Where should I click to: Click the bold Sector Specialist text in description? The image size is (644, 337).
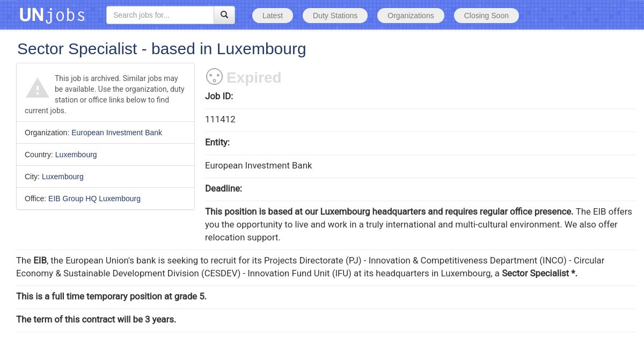coord(539,273)
